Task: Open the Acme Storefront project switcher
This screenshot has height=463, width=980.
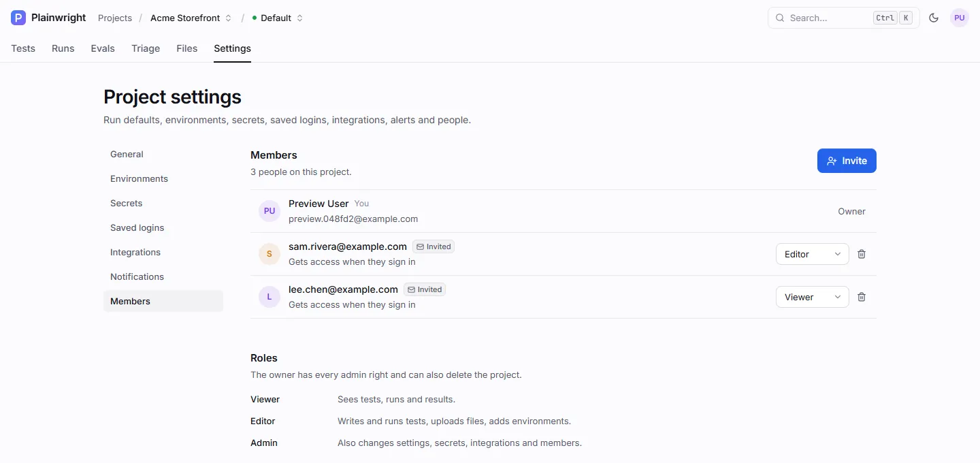Action: pyautogui.click(x=191, y=18)
